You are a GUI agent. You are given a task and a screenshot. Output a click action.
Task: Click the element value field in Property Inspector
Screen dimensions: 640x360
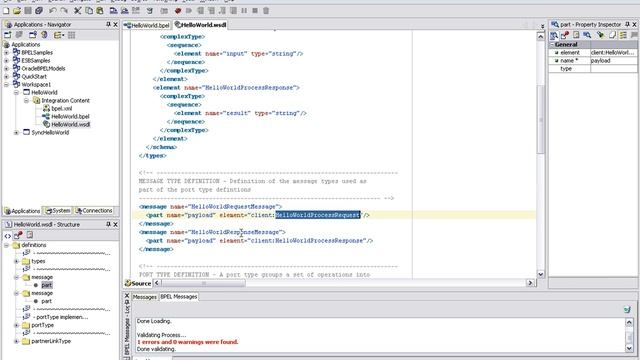[613, 53]
